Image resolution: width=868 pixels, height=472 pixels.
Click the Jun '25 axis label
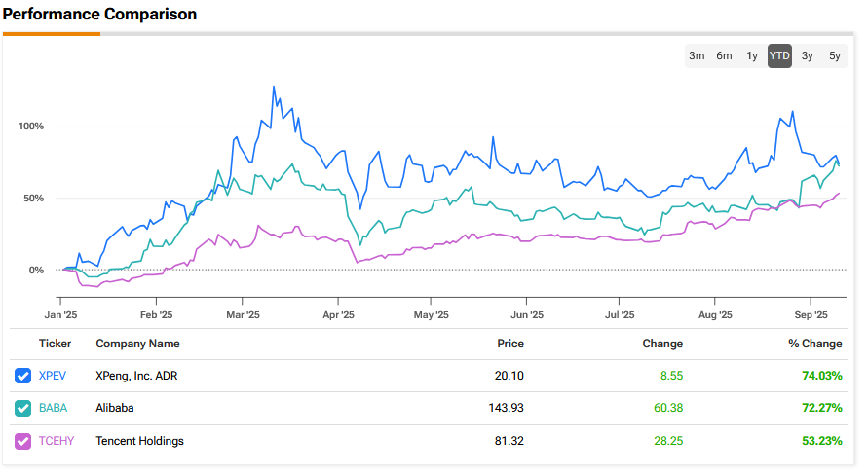click(527, 315)
